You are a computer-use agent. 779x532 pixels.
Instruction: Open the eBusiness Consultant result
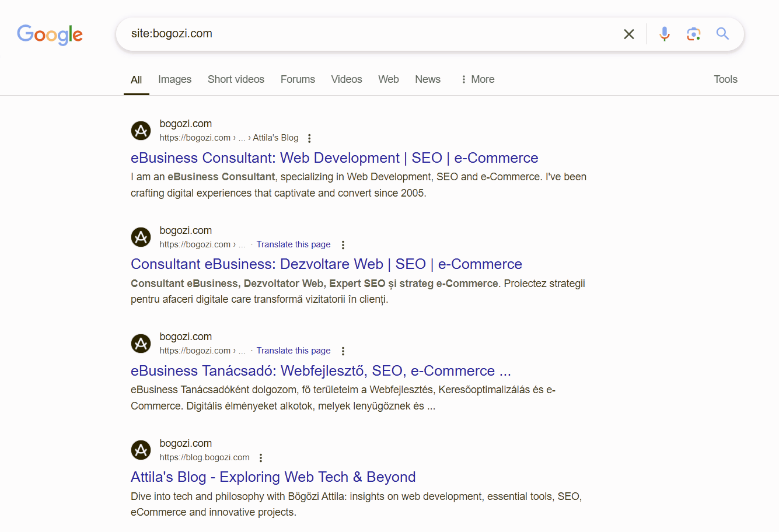[334, 157]
